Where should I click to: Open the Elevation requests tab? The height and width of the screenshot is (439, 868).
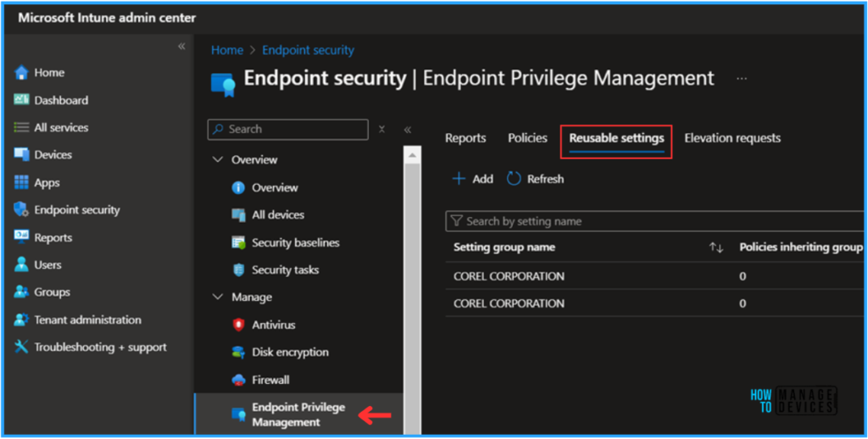732,138
